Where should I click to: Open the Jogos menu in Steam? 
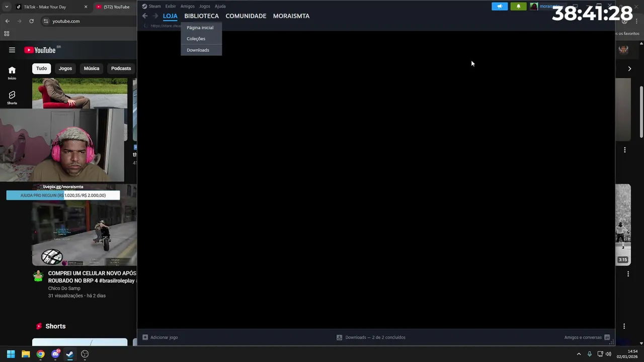coord(204,6)
